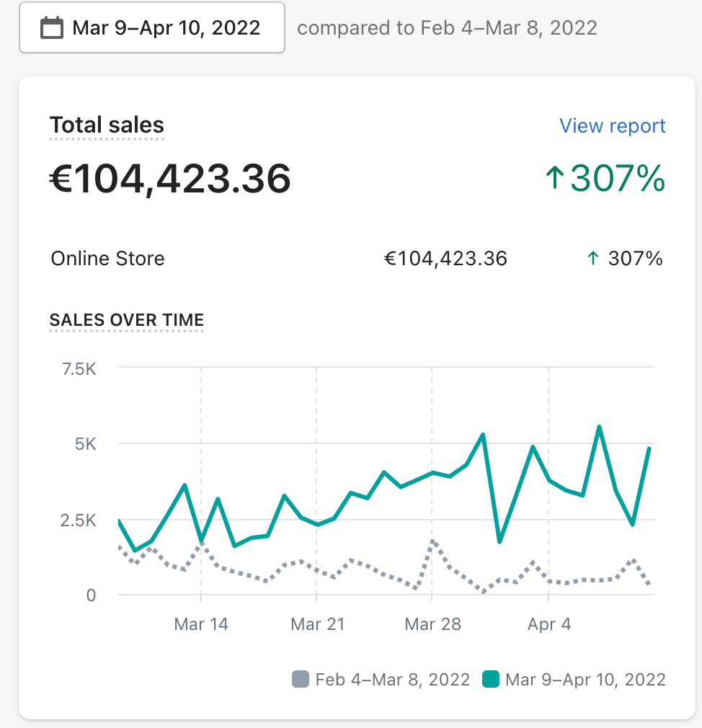Select the Feb 4–Mar 8, 2022 legend label
Screen dimensions: 702x728
tap(393, 679)
